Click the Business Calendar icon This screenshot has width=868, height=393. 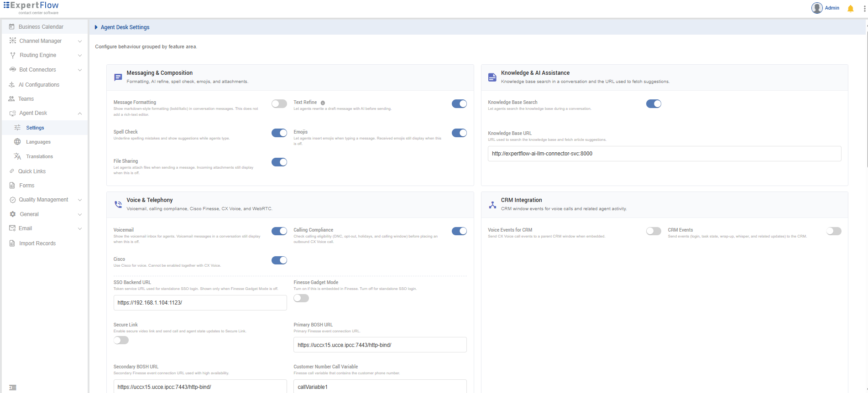(12, 27)
